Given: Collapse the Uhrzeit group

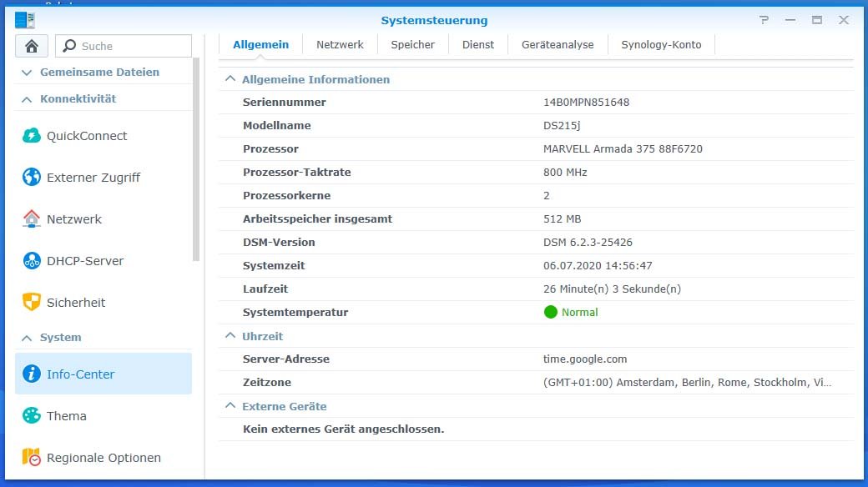Looking at the screenshot, I should [230, 336].
